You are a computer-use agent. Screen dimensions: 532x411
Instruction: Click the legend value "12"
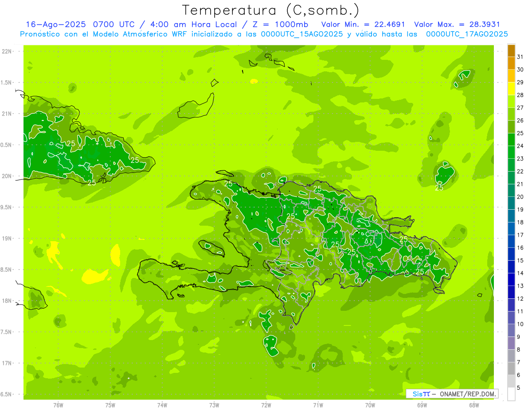pyautogui.click(x=520, y=299)
